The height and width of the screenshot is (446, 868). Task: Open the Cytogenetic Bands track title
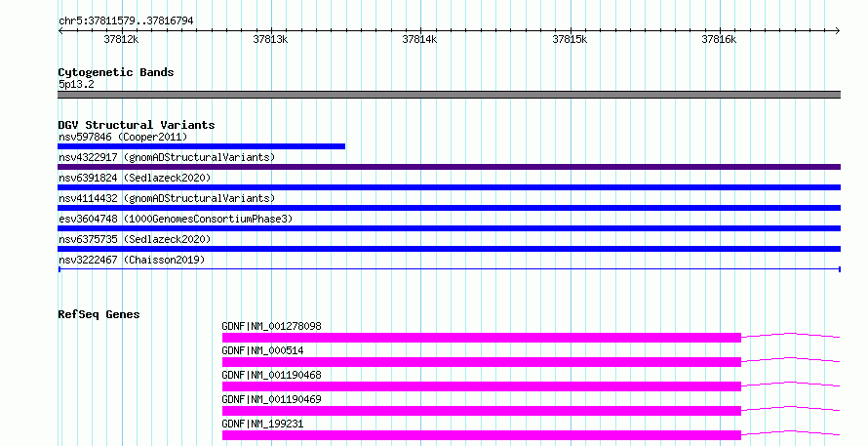pos(116,72)
